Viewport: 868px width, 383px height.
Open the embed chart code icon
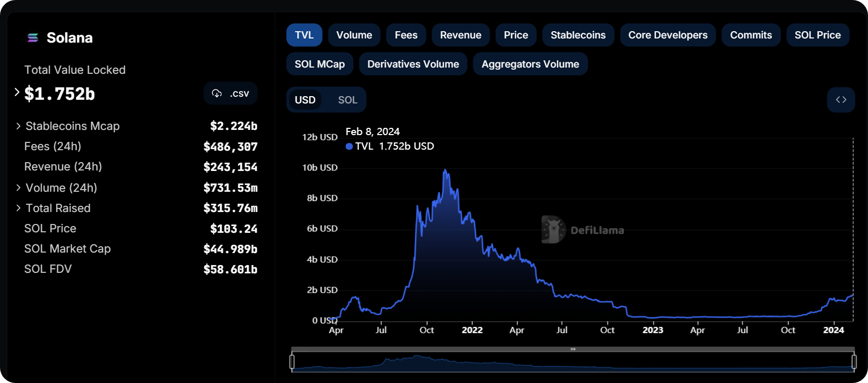[840, 100]
